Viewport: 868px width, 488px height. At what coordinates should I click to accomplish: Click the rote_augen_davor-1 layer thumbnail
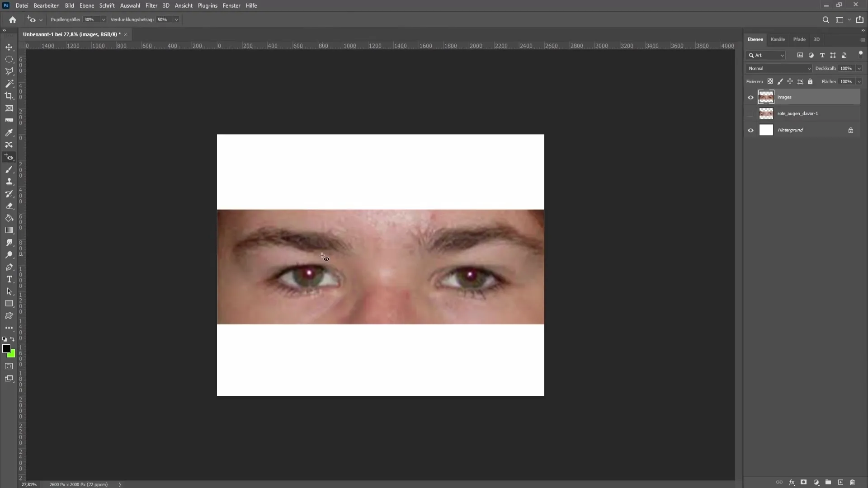click(x=766, y=113)
